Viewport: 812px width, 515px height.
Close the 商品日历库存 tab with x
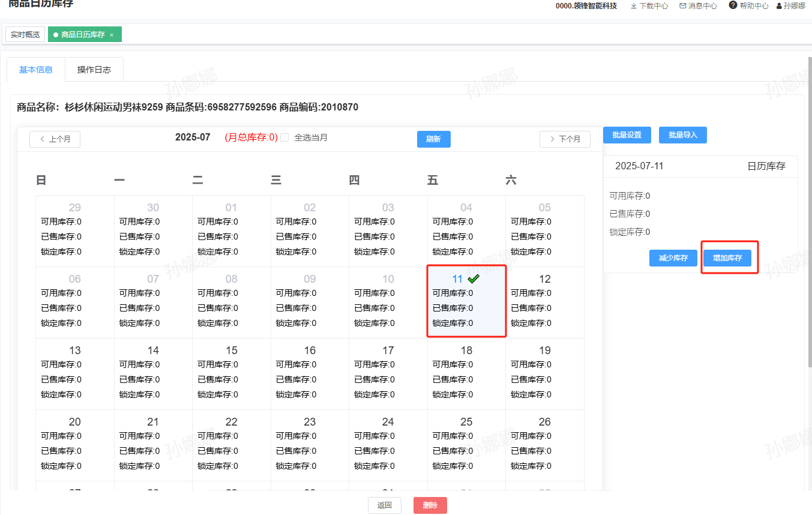coord(112,35)
